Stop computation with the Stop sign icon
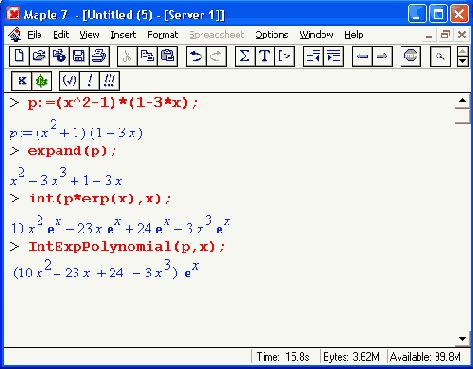The height and width of the screenshot is (369, 473). click(410, 56)
